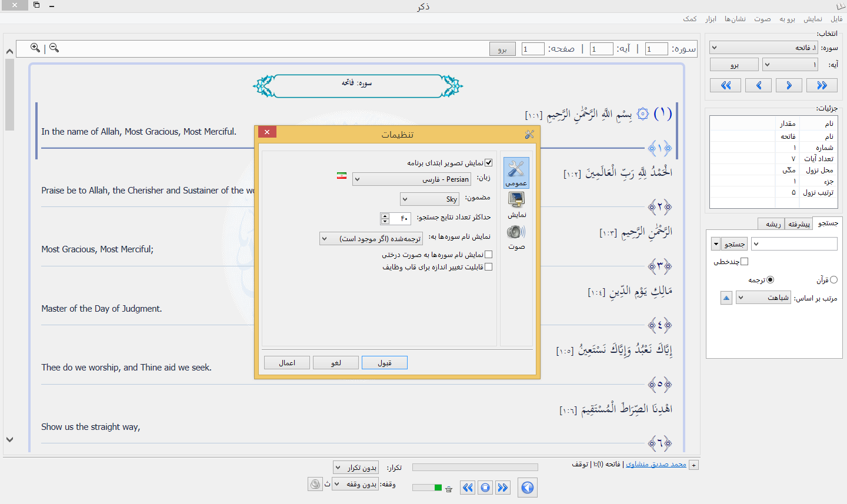The height and width of the screenshot is (504, 847).
Task: Stop the recitation playback
Action: tap(485, 488)
